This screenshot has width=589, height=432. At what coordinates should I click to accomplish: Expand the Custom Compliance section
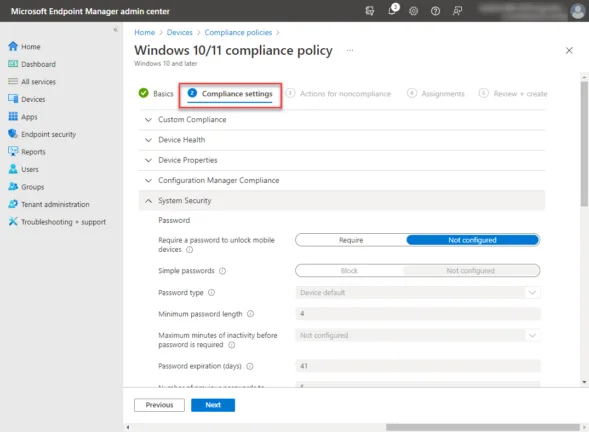click(341, 119)
